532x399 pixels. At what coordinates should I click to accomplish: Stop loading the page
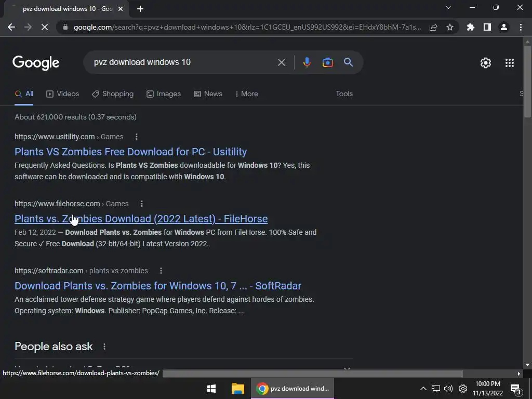[x=45, y=27]
